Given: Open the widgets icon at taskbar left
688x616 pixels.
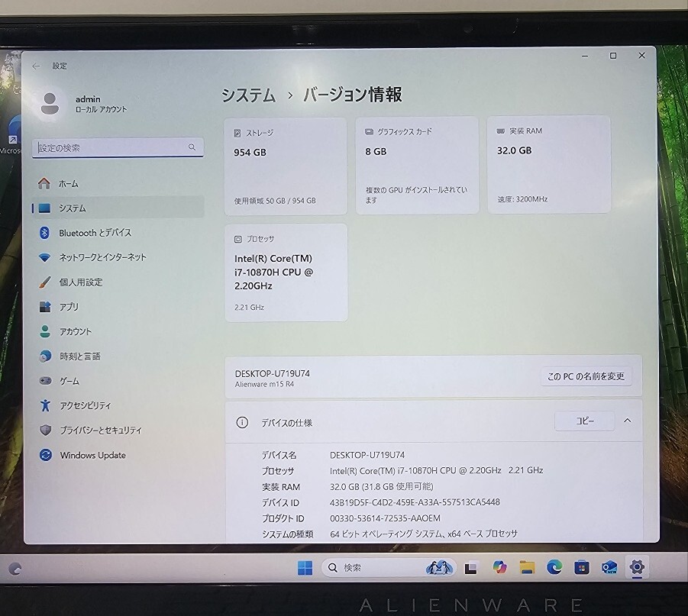Looking at the screenshot, I should point(15,569).
